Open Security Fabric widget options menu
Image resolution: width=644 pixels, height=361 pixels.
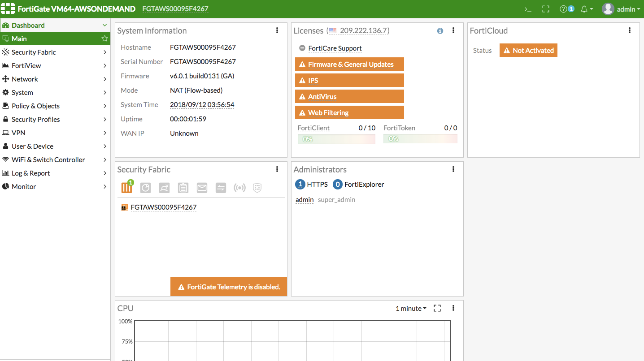pyautogui.click(x=277, y=169)
